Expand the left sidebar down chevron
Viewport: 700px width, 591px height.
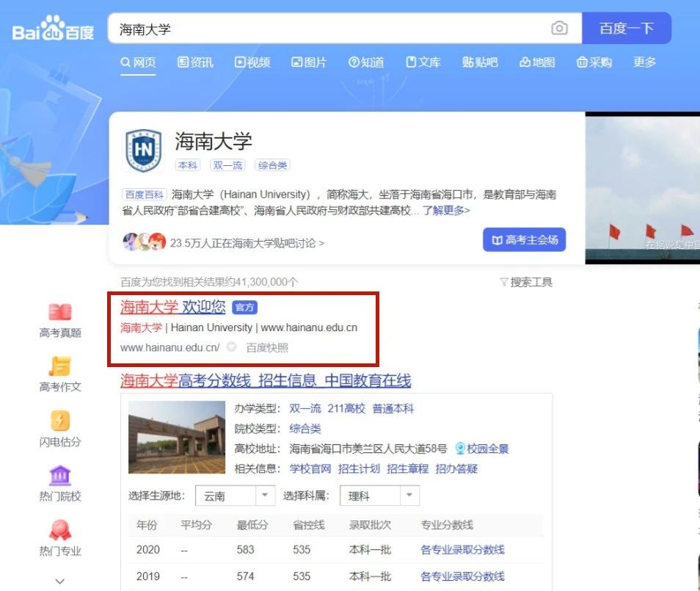(60, 581)
